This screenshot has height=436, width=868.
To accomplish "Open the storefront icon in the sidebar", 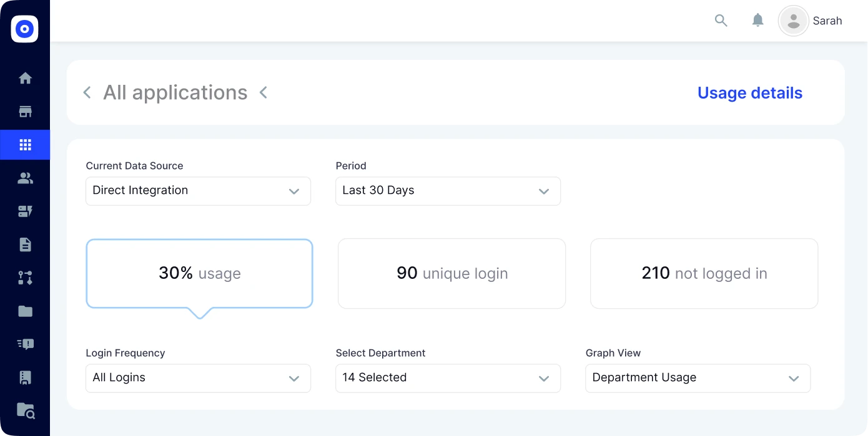I will pos(25,112).
